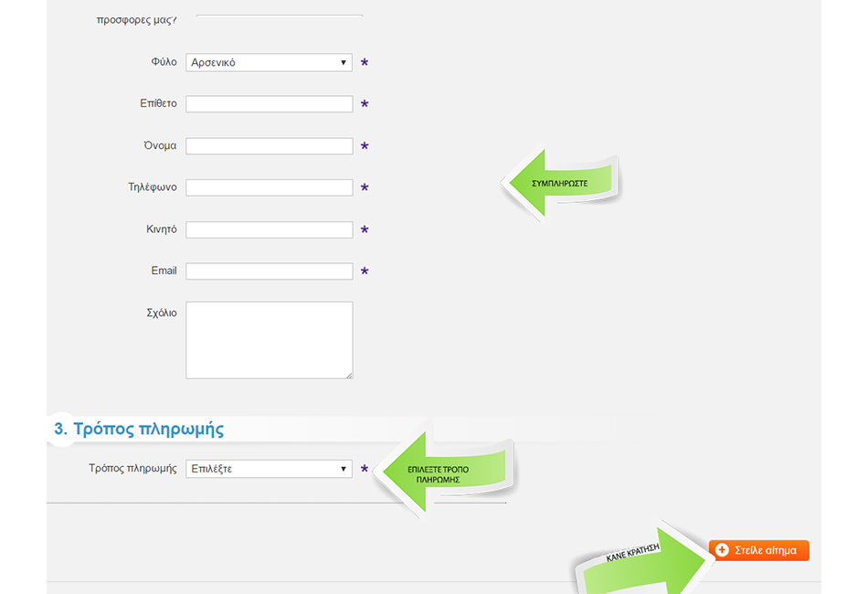This screenshot has width=868, height=594.
Task: Open the Φύλο dropdown showing Αρσενικό
Action: pos(269,63)
